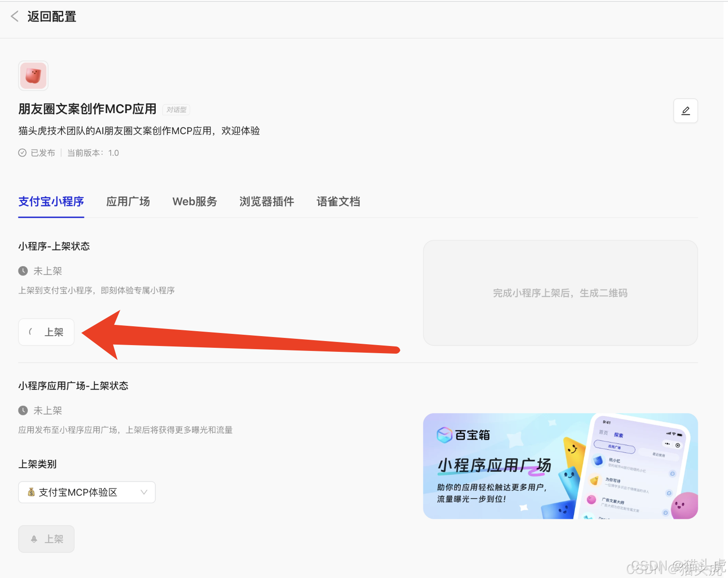
Task: Click the 上架类别 label
Action: [x=37, y=464]
